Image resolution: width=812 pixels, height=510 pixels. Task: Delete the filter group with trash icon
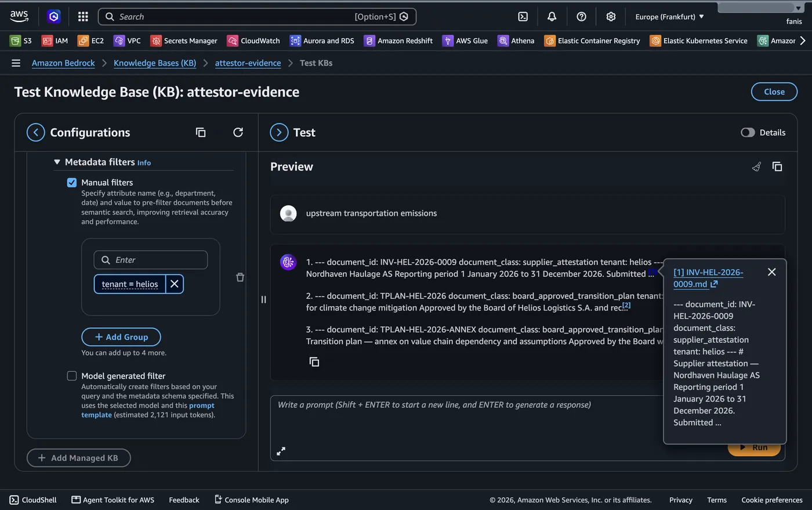tap(240, 277)
